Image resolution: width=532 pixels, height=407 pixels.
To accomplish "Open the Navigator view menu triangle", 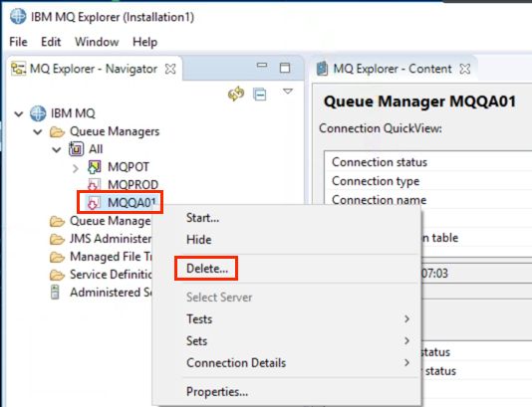I will [x=288, y=92].
